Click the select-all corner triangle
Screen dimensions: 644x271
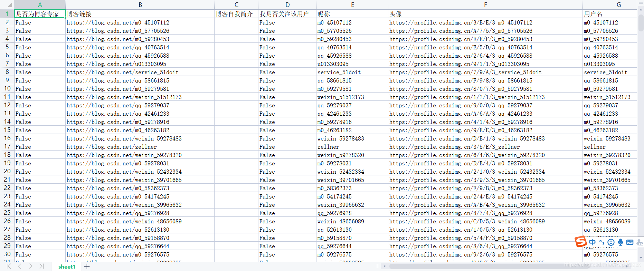[10, 5]
